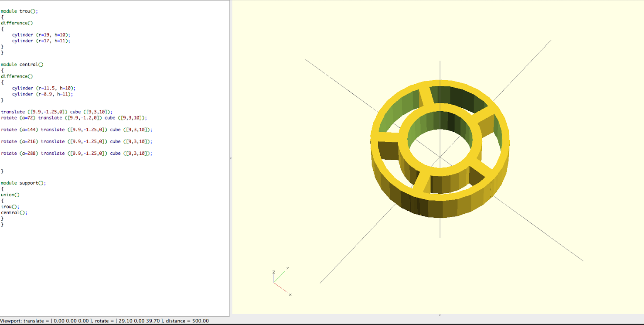Click the "rotate (a=72)" code line
Viewport: 644px width, 325px height.
(x=74, y=118)
